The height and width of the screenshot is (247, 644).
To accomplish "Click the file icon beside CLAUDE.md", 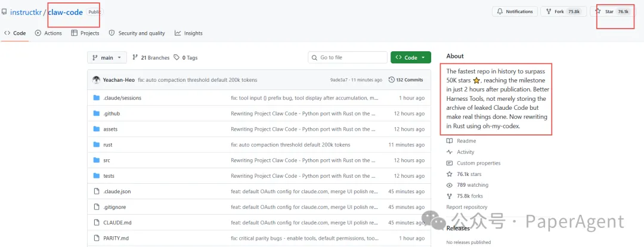I will pos(97,223).
